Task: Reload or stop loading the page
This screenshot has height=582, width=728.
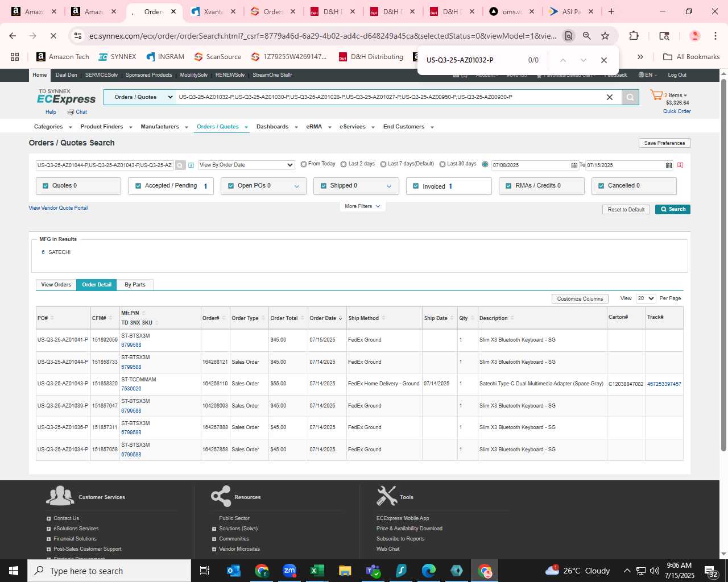Action: pyautogui.click(x=53, y=36)
